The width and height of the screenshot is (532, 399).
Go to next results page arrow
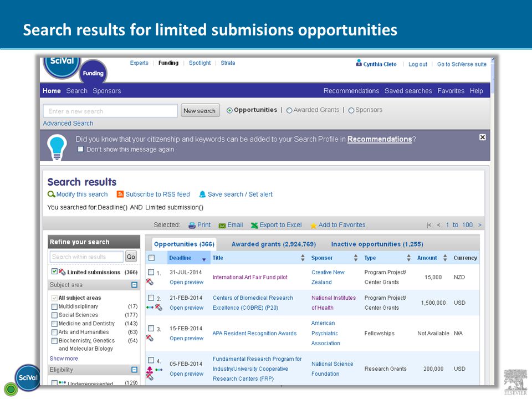[x=480, y=225]
